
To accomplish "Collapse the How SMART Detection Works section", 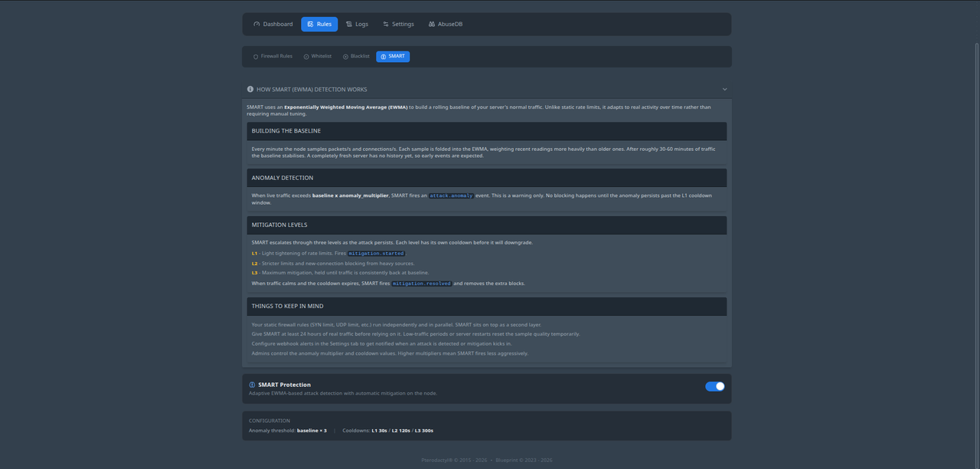I will pyautogui.click(x=724, y=89).
